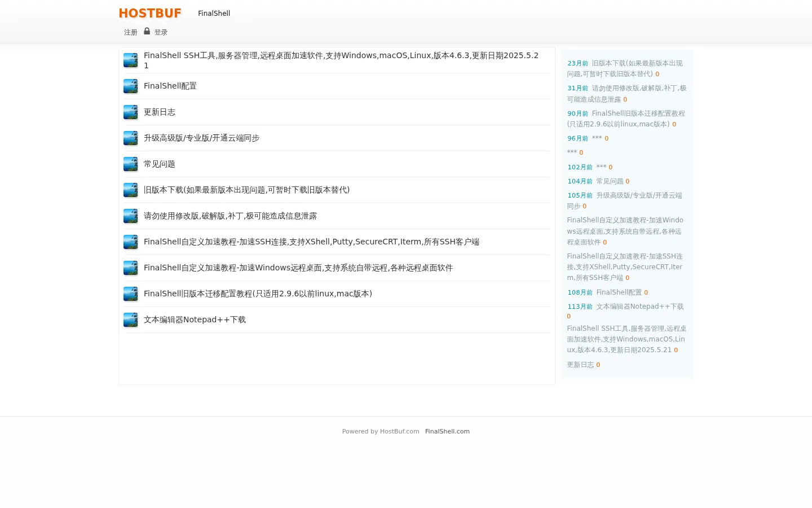The image size is (812, 508).
Task: Open sidebar entry 请勿使用修改版 dated 31月前
Action: click(x=626, y=94)
